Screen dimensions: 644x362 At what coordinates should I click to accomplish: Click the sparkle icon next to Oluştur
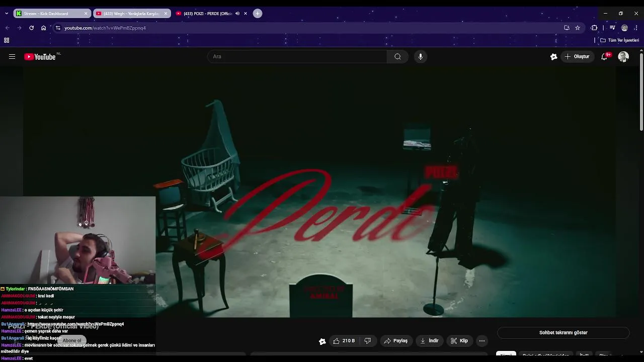pyautogui.click(x=553, y=57)
